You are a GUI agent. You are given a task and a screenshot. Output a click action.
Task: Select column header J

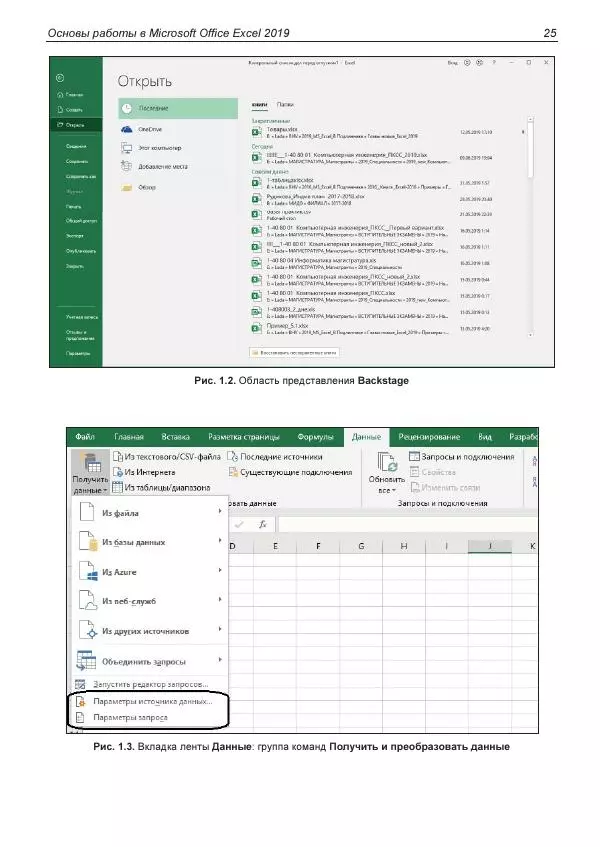click(x=489, y=546)
